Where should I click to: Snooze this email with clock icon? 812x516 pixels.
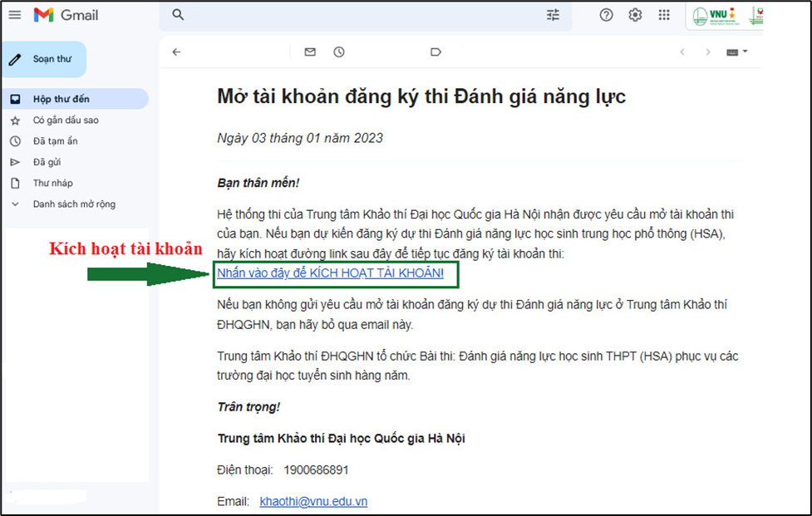point(339,52)
